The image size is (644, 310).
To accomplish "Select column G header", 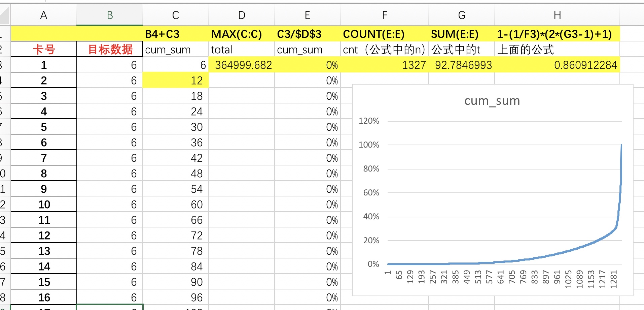I will tap(462, 15).
